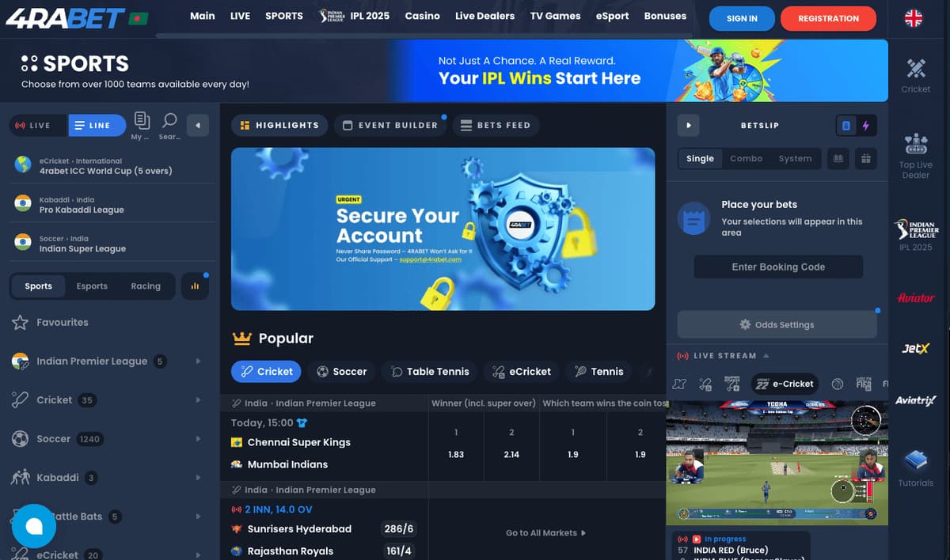Image resolution: width=950 pixels, height=560 pixels.
Task: Launch Aviator game from sidebar
Action: coord(915,297)
